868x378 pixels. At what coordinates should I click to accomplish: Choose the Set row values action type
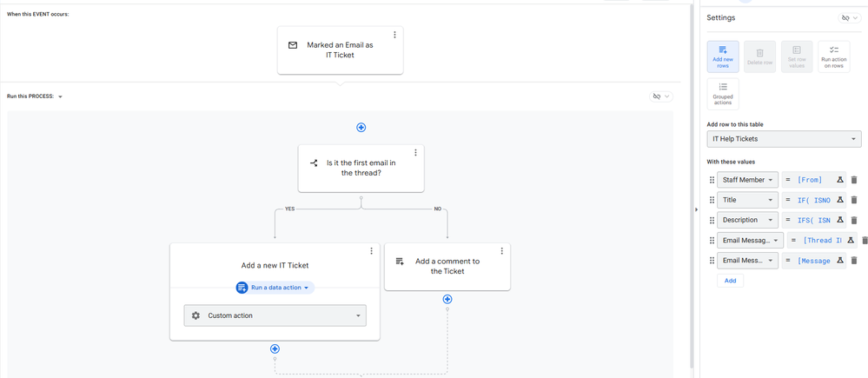coord(797,56)
